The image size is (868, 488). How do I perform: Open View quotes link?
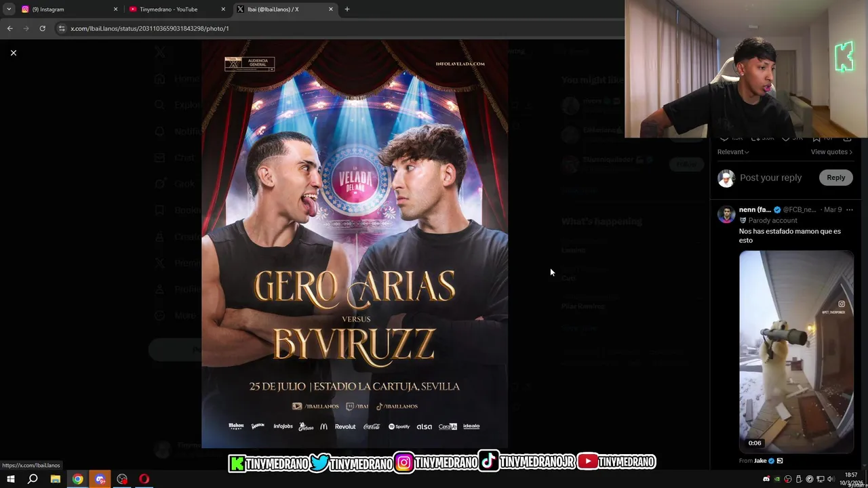831,152
